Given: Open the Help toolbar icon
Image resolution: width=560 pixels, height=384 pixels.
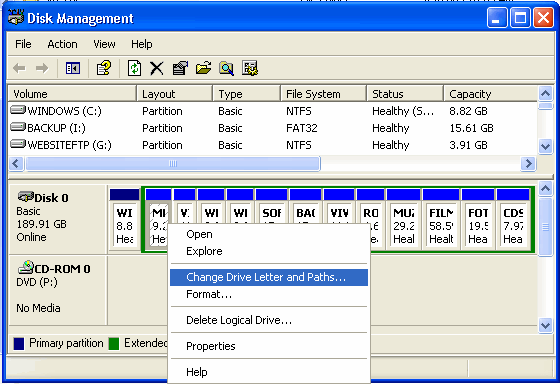Looking at the screenshot, I should [104, 68].
